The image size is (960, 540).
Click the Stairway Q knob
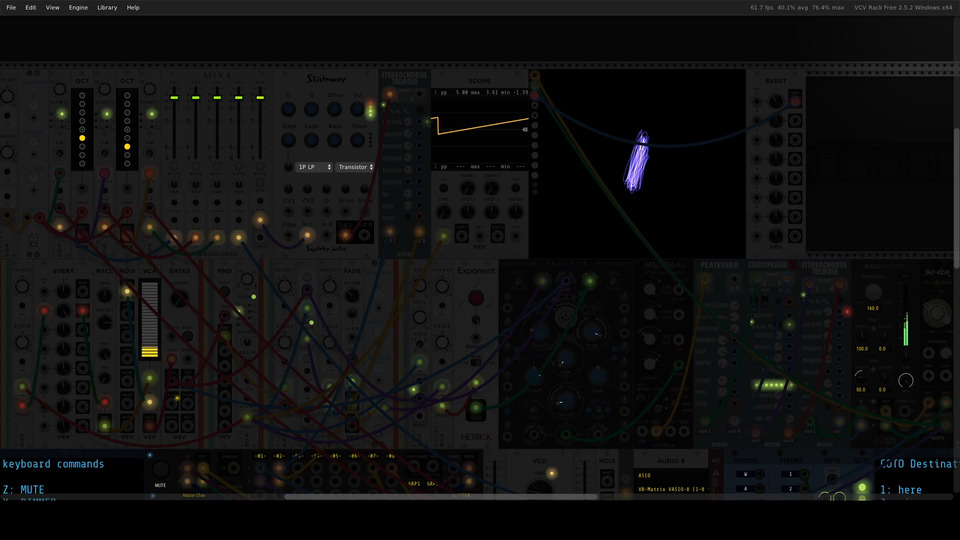tap(311, 110)
